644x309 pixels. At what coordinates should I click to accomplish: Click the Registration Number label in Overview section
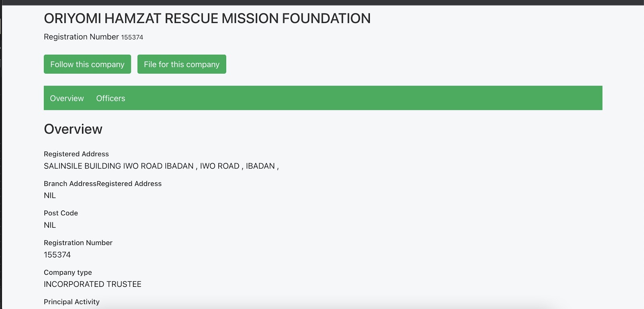pos(78,243)
